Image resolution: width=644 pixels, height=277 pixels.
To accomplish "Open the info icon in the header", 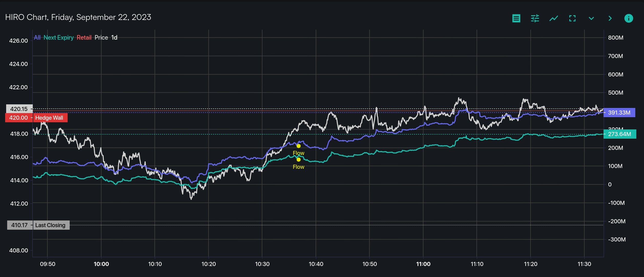I will tap(629, 18).
